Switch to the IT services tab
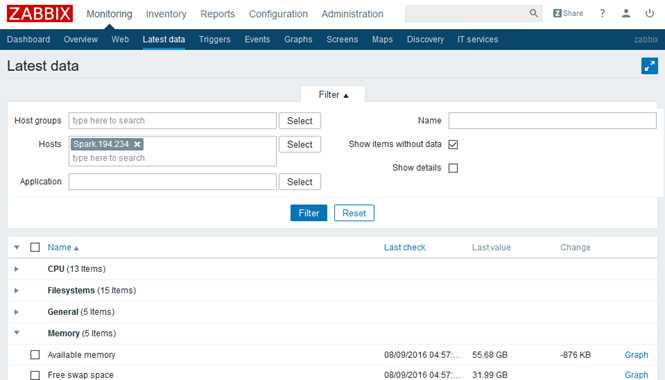665x380 pixels. click(x=478, y=39)
